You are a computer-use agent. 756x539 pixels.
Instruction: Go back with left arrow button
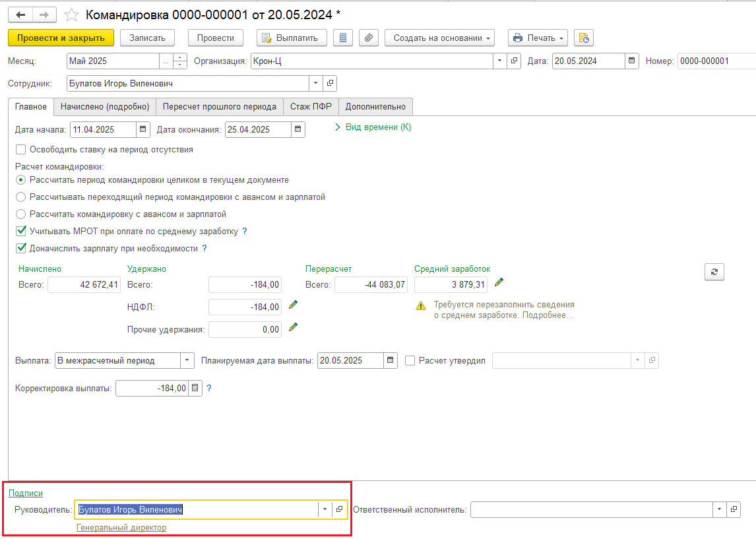click(x=20, y=15)
